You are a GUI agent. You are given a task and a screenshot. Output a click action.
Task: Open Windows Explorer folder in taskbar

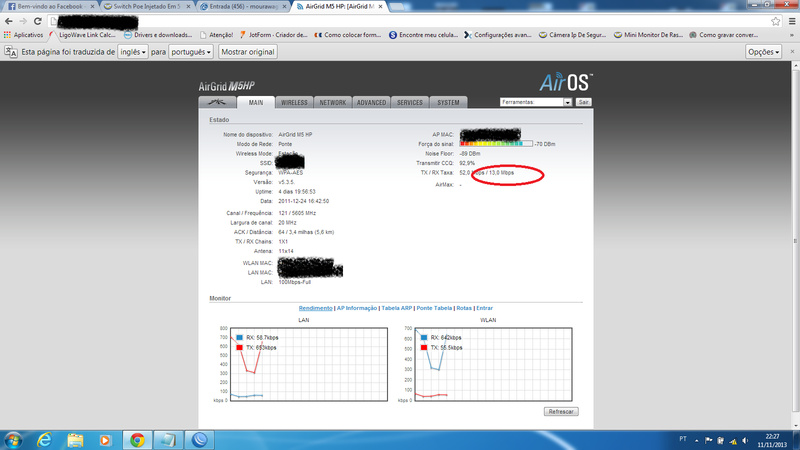tap(75, 440)
